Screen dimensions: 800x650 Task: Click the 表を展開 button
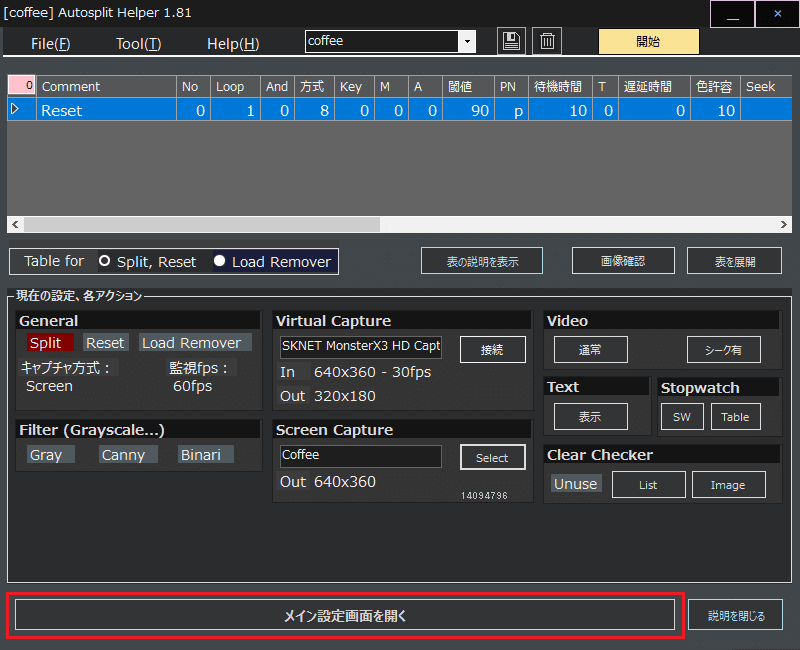tap(734, 261)
